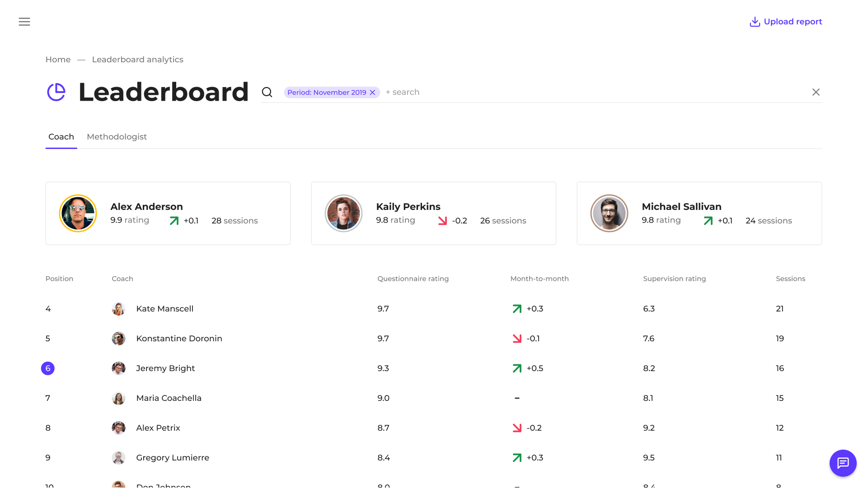
Task: Select the Coach tab
Action: [61, 137]
